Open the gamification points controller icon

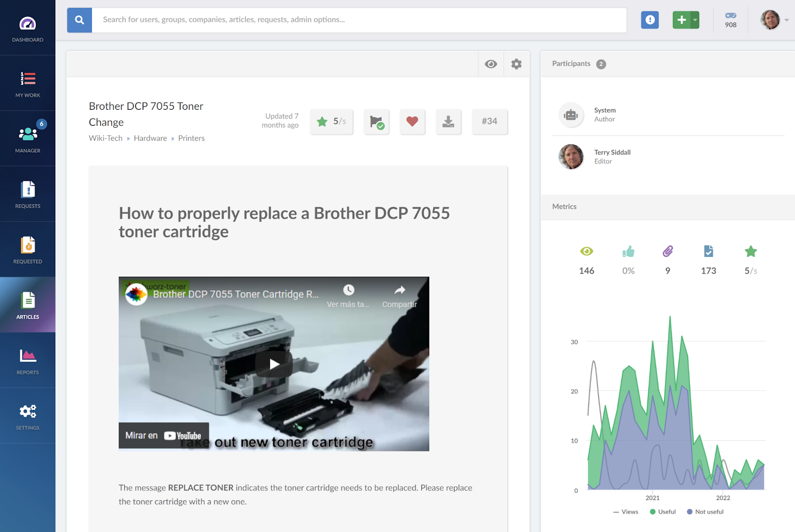tap(730, 16)
